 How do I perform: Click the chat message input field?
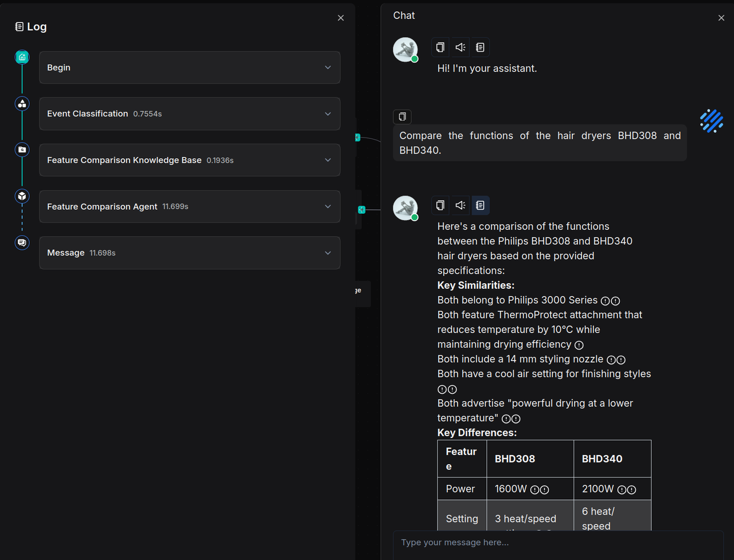[556, 542]
